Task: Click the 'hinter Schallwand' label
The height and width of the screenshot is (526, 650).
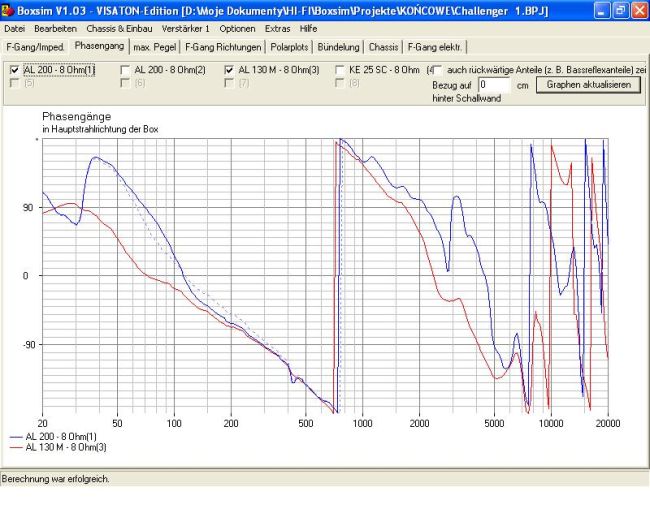Action: [467, 99]
